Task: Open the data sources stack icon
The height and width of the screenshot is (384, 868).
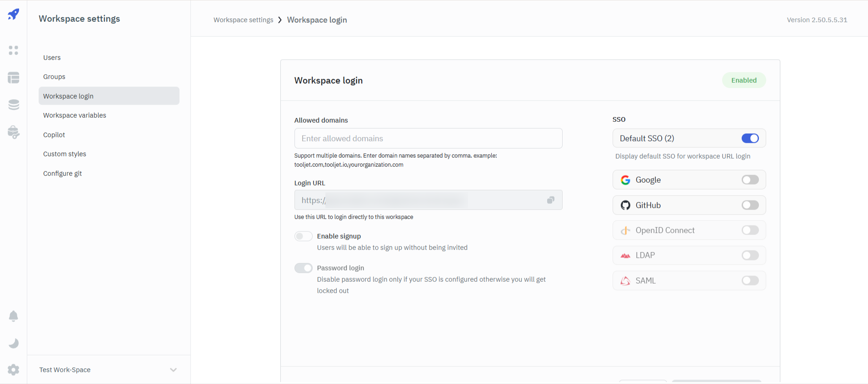Action: [x=14, y=105]
